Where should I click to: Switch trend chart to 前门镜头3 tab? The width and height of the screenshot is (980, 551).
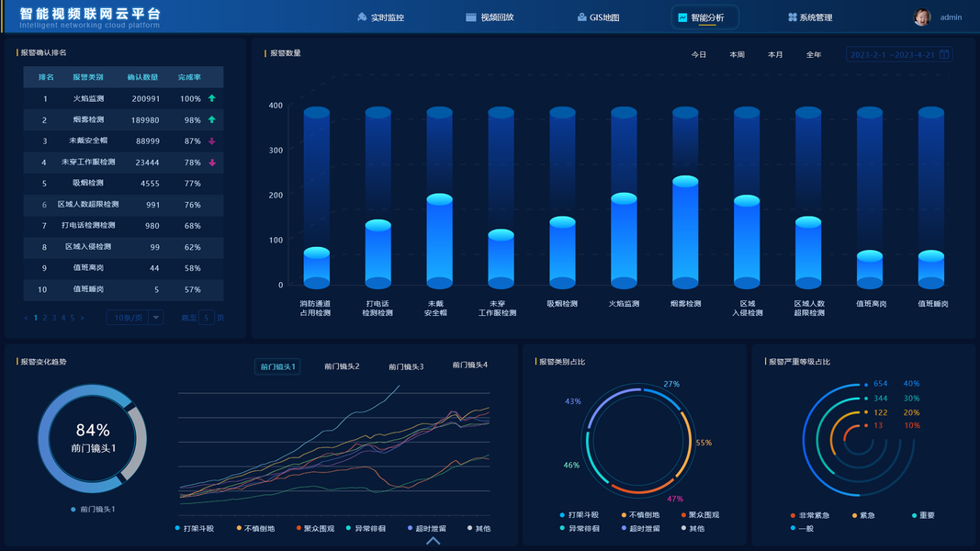406,366
